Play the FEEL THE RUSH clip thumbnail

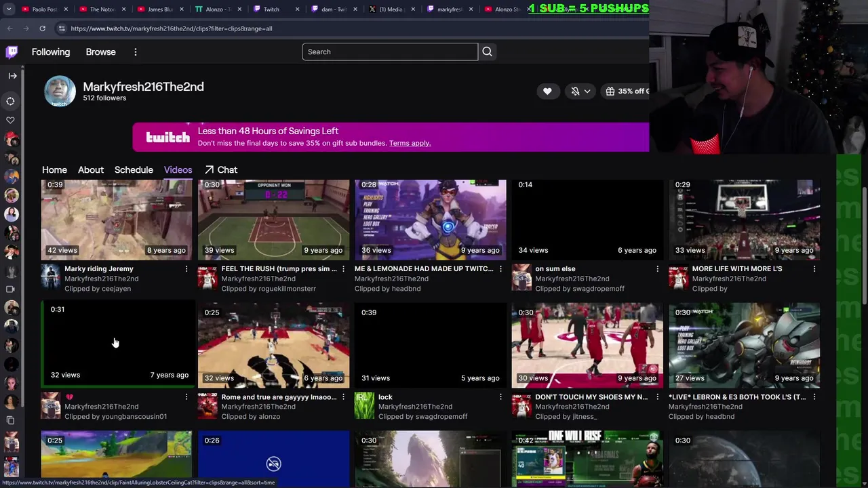pyautogui.click(x=273, y=220)
